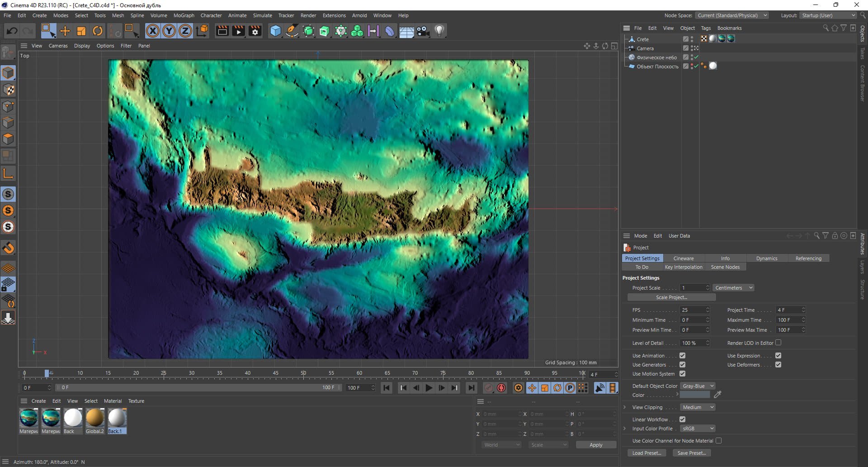Screen dimensions: 868x467
Task: Activate the Scale tool
Action: point(81,31)
